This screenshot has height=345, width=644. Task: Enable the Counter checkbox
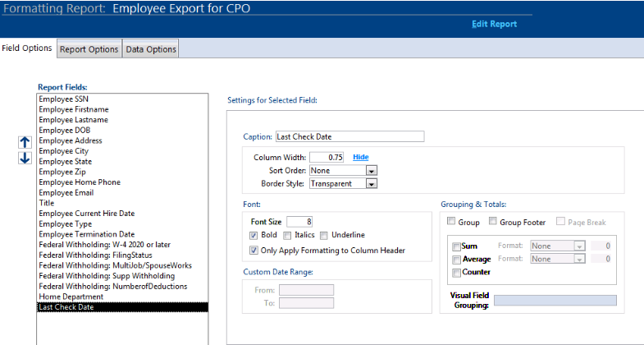click(456, 273)
